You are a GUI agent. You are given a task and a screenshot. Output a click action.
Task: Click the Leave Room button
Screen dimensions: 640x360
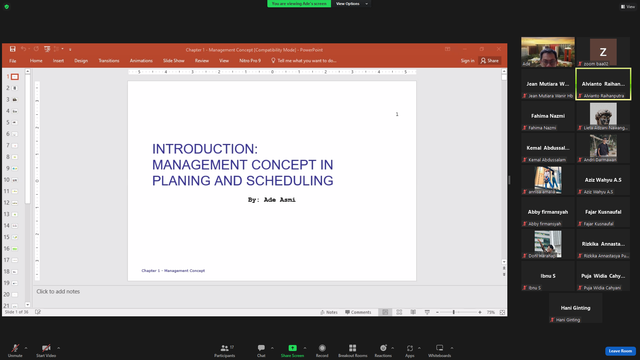coord(620,351)
